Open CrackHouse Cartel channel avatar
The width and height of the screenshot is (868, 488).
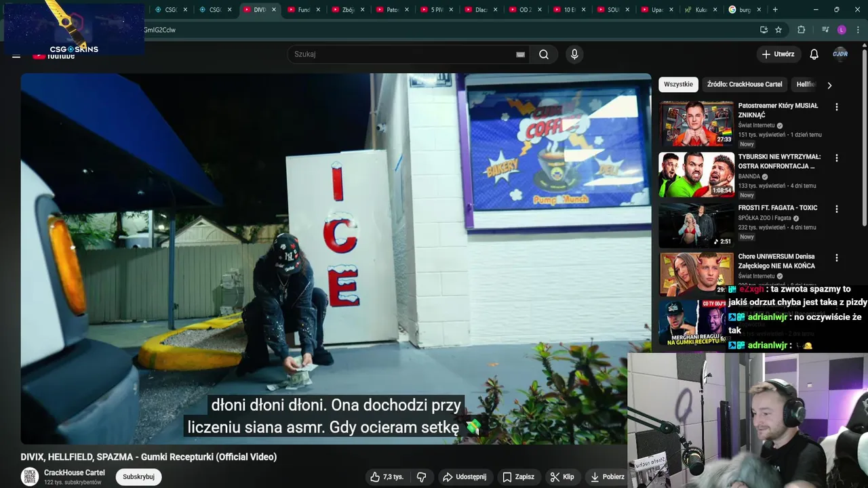[30, 476]
